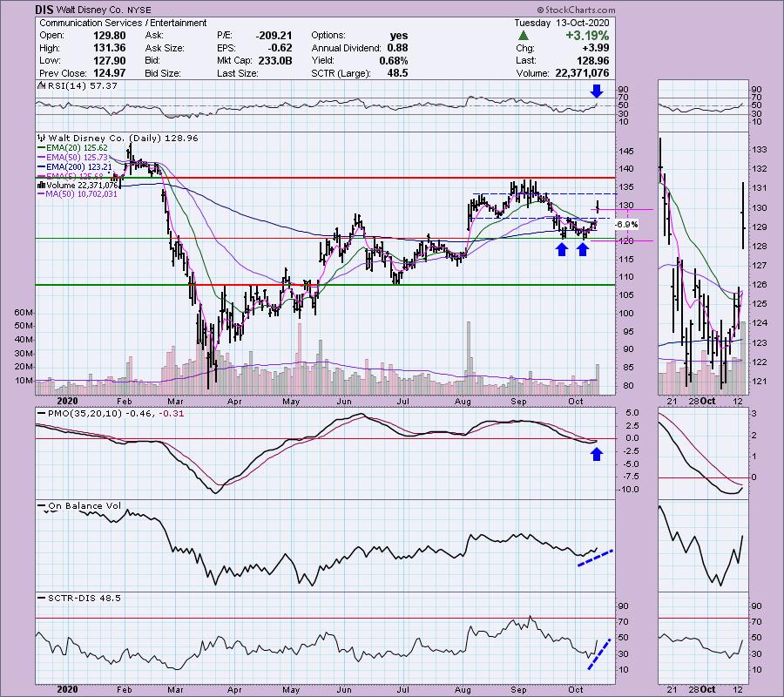The image size is (784, 697).
Task: Click the OHLC bar icon beside Walt Disney Co. (Daily)
Action: (x=42, y=138)
